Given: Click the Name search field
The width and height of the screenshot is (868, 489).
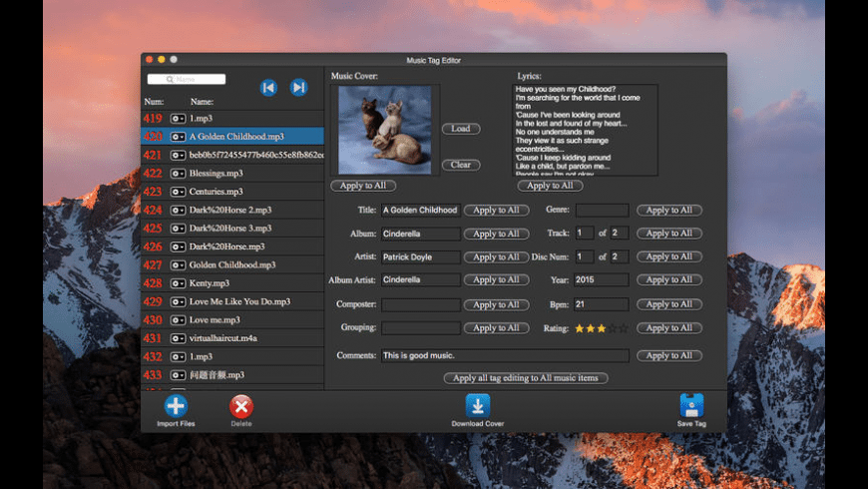Looking at the screenshot, I should click(187, 79).
